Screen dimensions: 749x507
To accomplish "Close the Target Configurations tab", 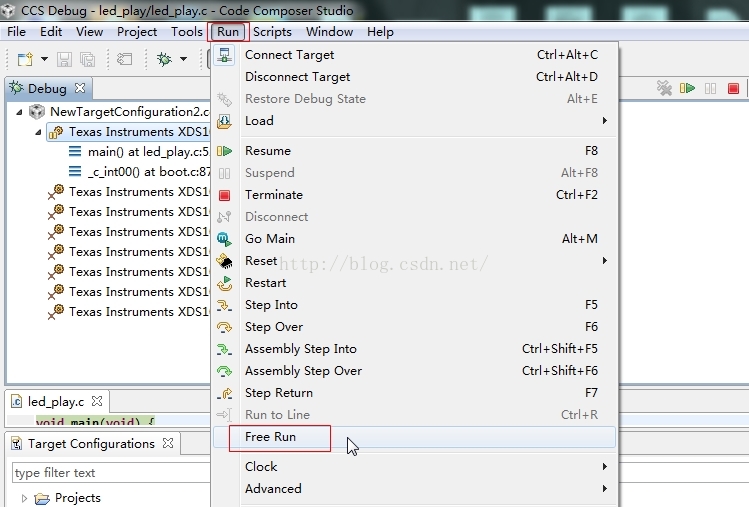I will click(x=168, y=443).
